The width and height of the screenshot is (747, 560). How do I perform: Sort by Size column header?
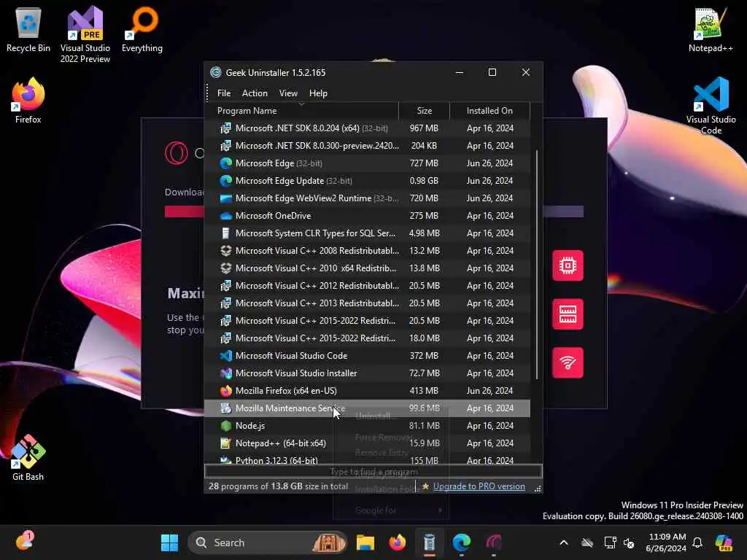424,111
